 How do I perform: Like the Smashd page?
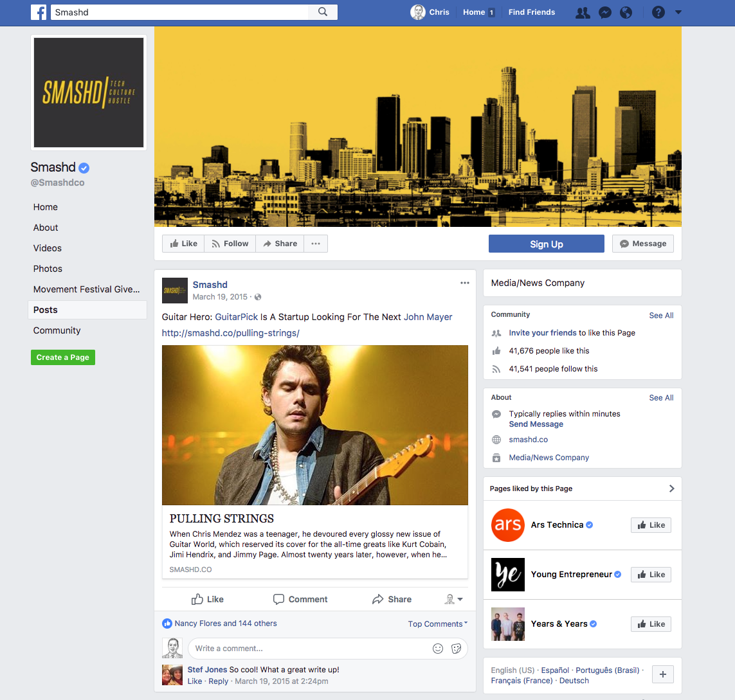click(x=183, y=244)
